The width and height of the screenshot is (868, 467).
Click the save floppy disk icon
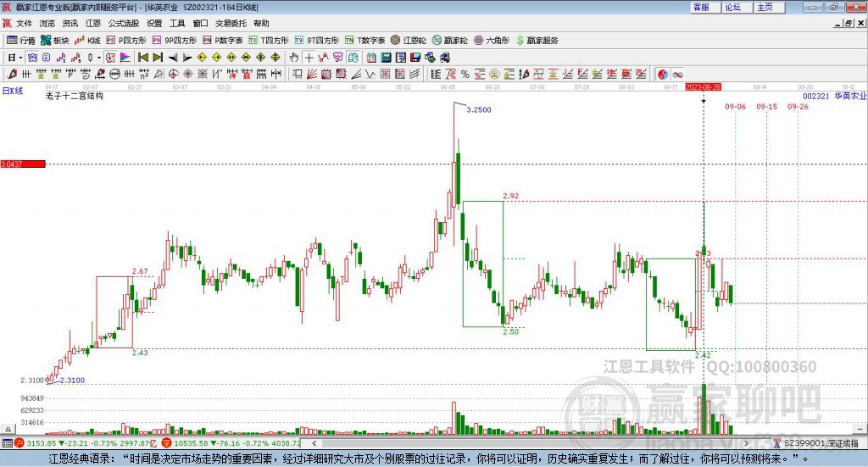415,58
